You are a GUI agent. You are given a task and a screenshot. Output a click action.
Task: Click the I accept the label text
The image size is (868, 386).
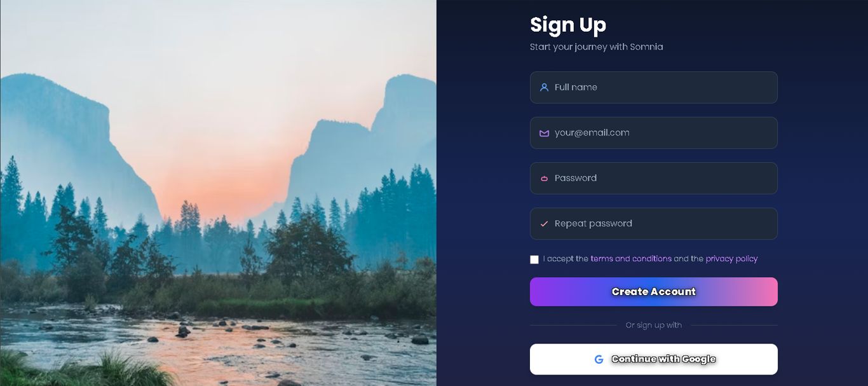[566, 259]
